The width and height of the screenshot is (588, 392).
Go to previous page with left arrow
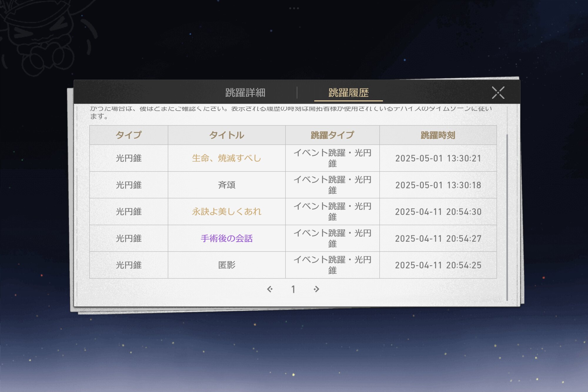(x=270, y=289)
